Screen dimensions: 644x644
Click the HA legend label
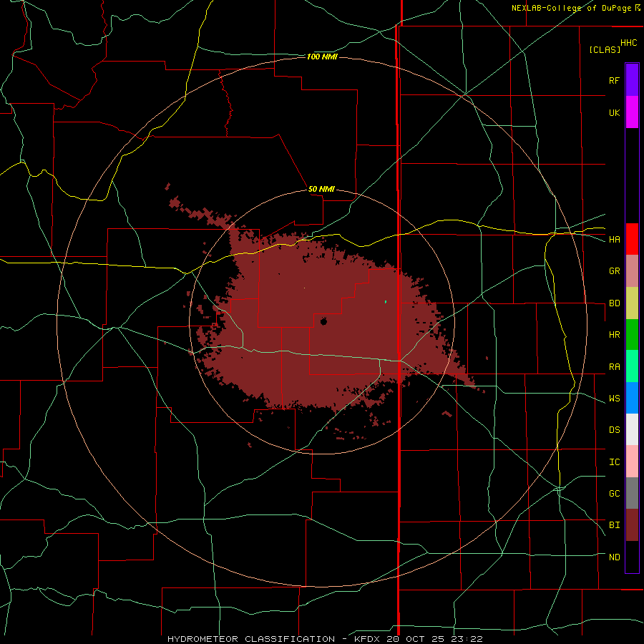pyautogui.click(x=614, y=240)
